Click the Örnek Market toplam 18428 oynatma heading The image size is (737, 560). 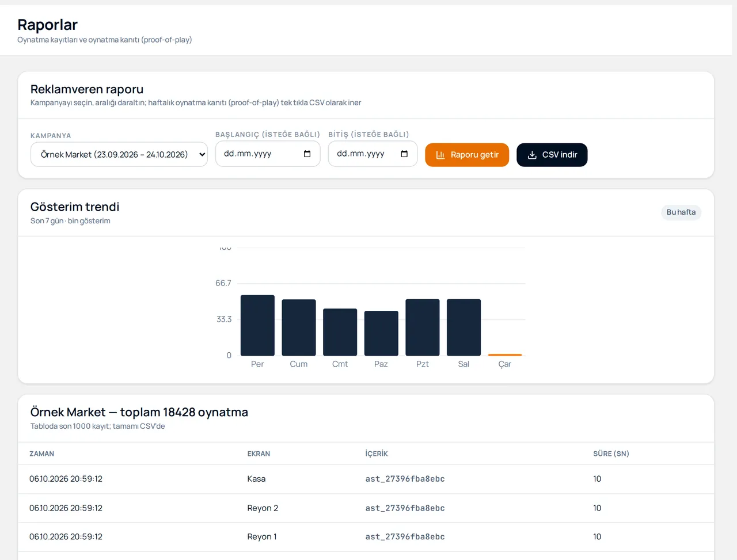(x=139, y=412)
